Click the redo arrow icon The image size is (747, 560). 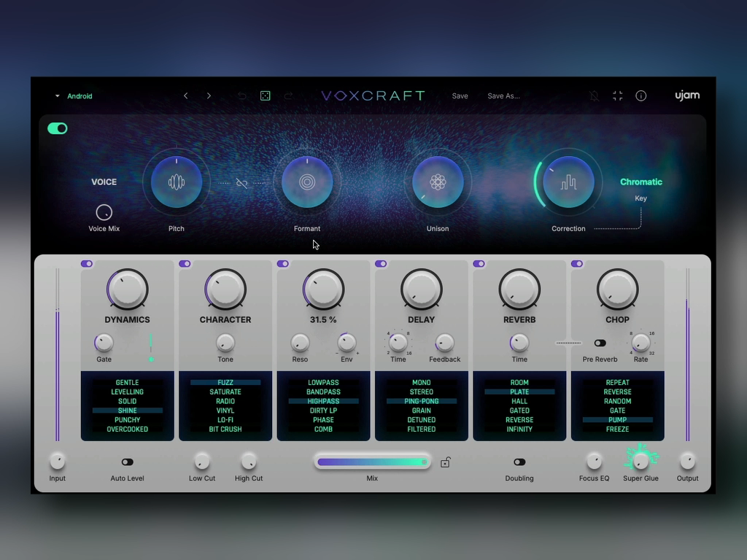(x=288, y=96)
